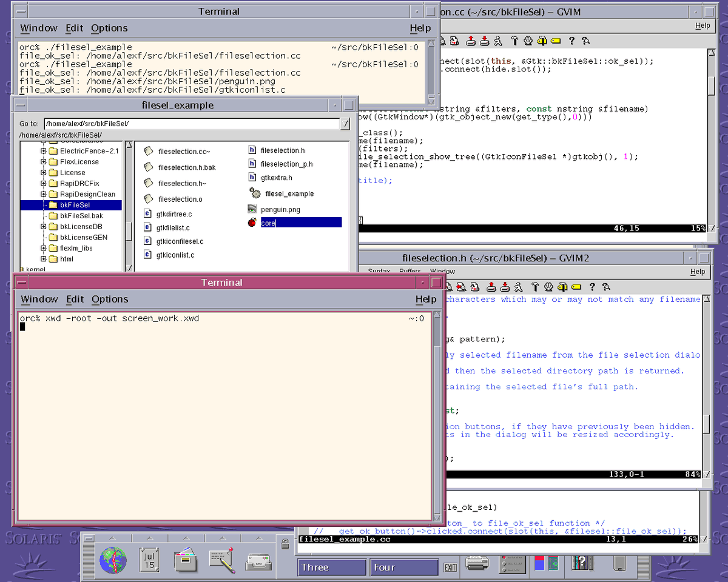Image resolution: width=728 pixels, height=582 pixels.
Task: Click the Shell icon in top GVIM toolbar
Action: [528, 41]
